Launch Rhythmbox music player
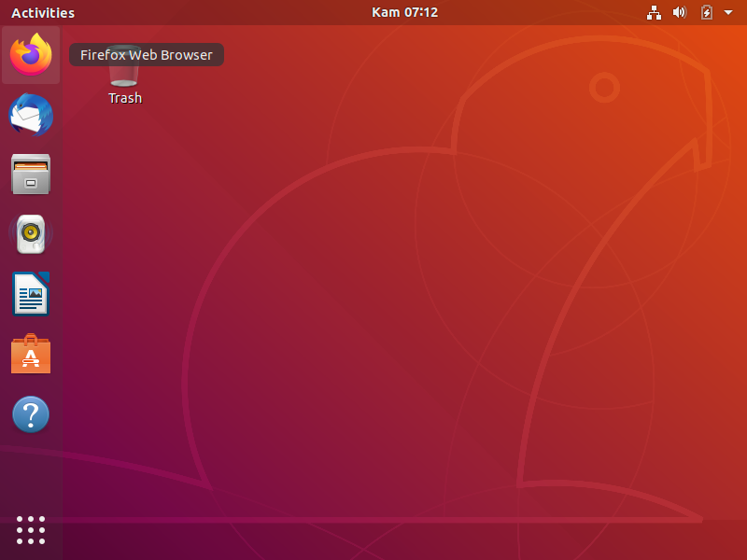 (x=31, y=234)
